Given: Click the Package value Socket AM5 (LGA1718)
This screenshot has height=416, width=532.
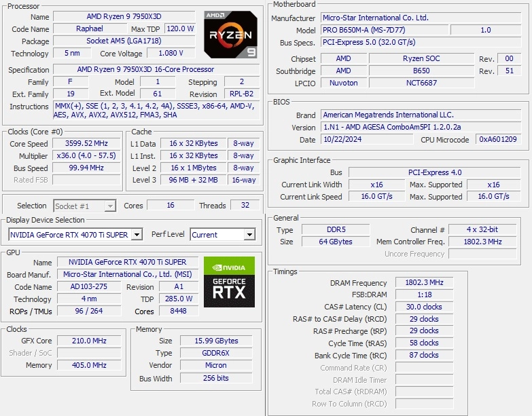Looking at the screenshot, I should [x=124, y=41].
